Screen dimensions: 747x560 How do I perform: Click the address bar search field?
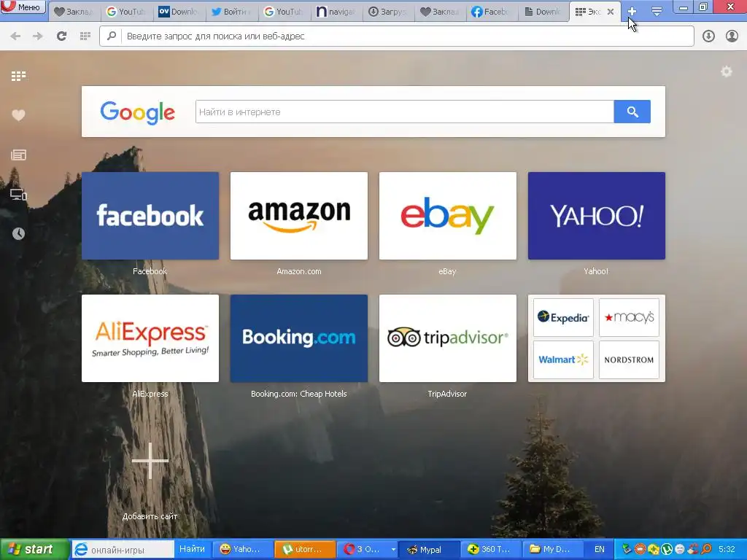pos(396,36)
